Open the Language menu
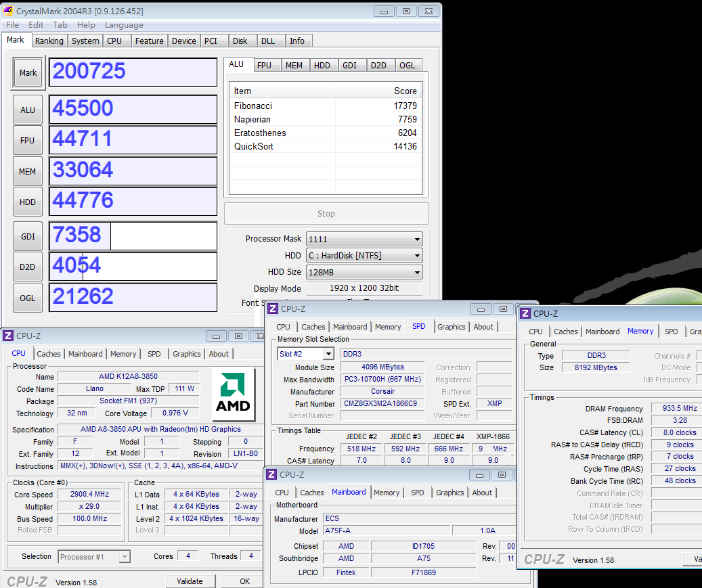This screenshot has width=702, height=588. coord(124,25)
